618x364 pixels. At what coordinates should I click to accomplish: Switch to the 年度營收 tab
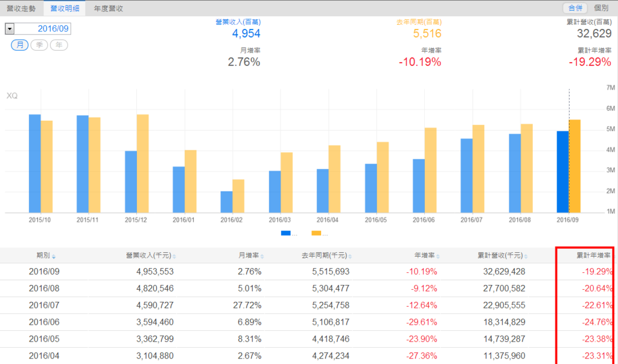[109, 8]
